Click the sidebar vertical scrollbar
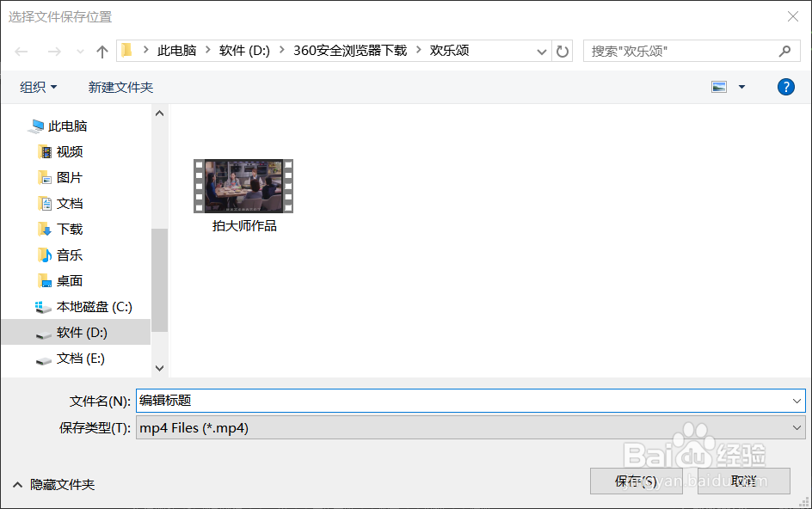812x509 pixels. 159,241
